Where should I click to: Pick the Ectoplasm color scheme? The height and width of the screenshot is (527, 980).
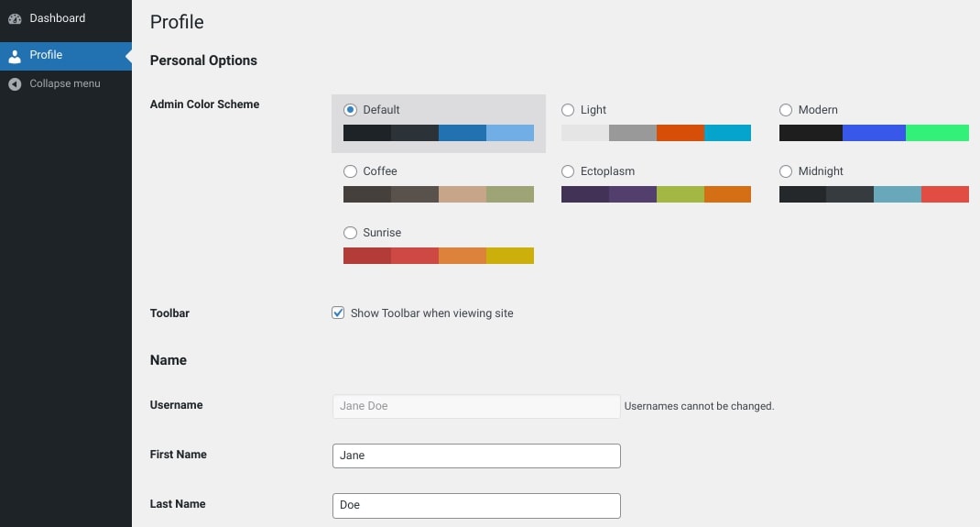tap(568, 171)
